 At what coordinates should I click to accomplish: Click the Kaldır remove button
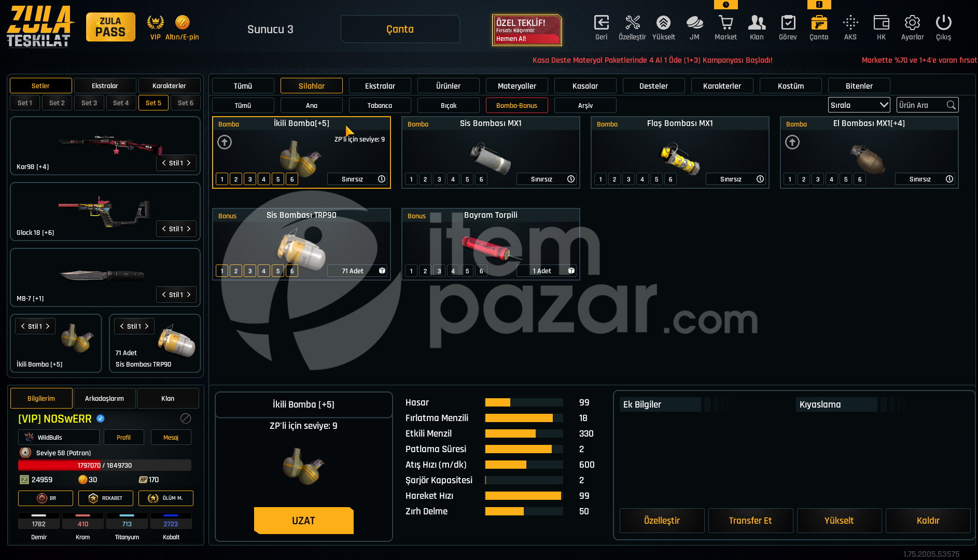click(928, 521)
